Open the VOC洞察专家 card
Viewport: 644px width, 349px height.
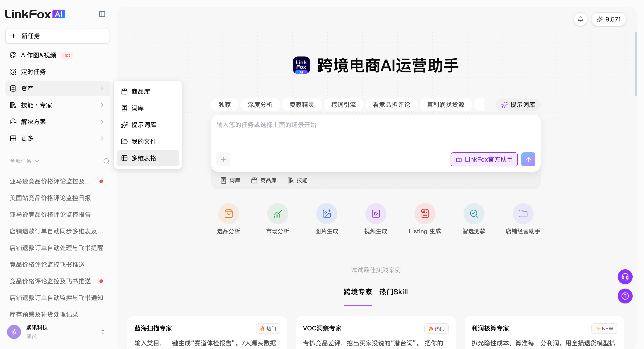click(376, 333)
